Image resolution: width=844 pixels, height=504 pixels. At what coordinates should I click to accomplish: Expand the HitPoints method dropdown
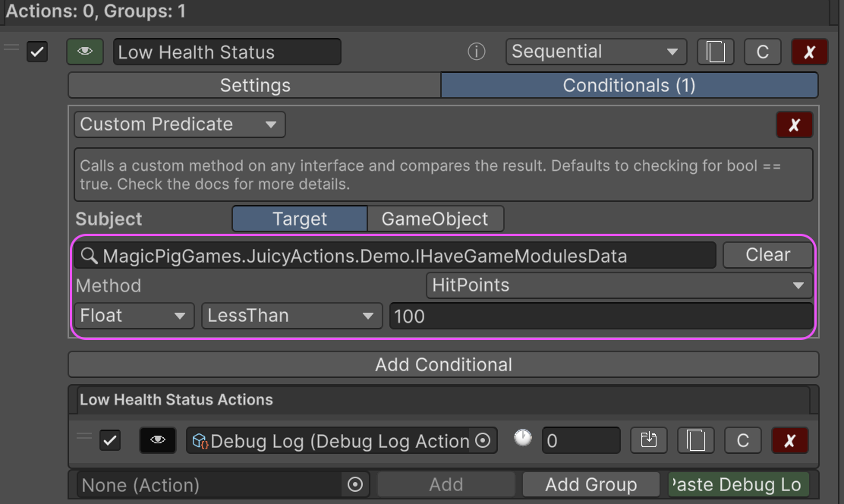[619, 285]
